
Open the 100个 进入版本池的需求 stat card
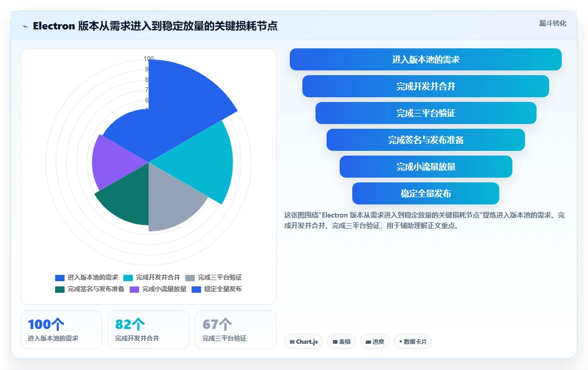pos(61,330)
